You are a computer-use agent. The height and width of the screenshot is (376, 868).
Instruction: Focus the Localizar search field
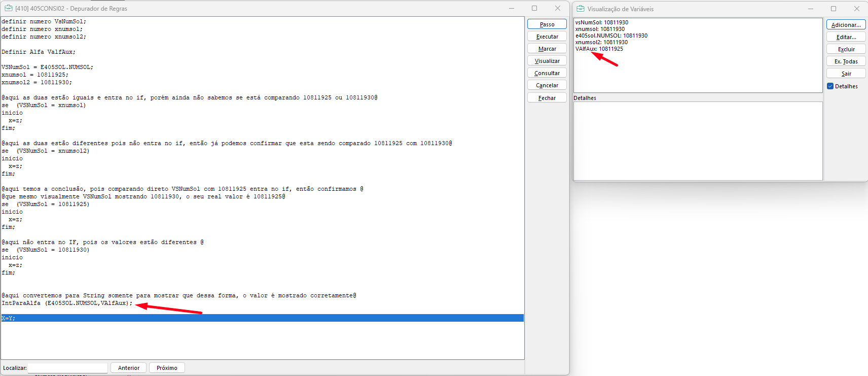click(67, 368)
